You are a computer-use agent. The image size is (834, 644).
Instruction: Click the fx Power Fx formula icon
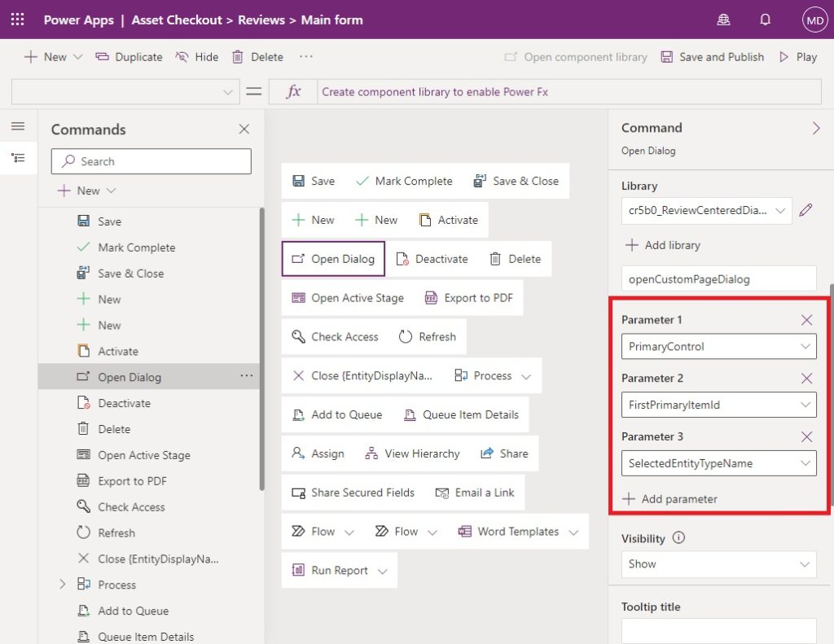[293, 91]
